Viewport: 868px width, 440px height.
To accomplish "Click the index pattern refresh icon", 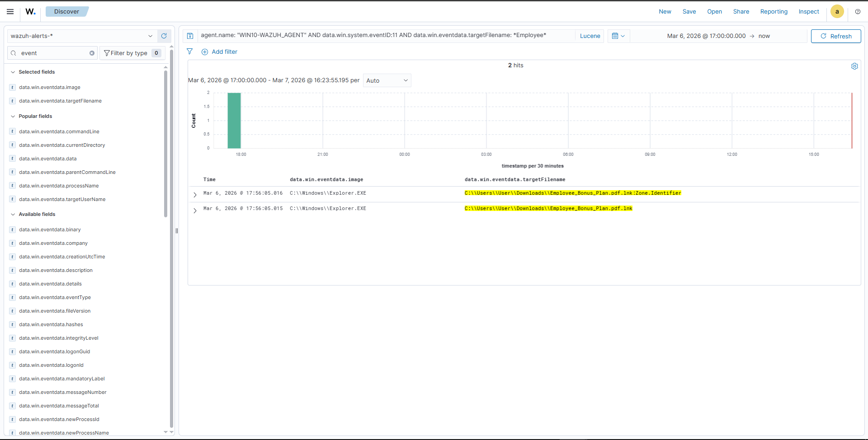I will coord(164,36).
